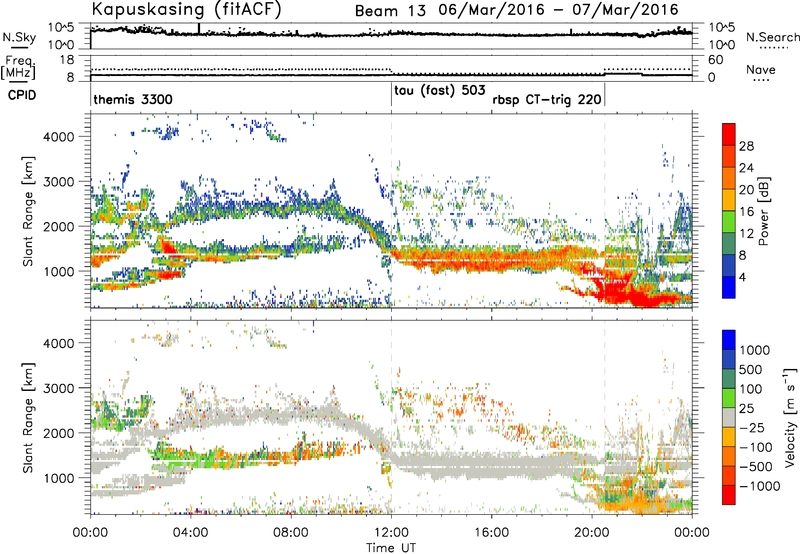Screen dimensions: 800x554
Task: Click the gray segment of the velocity colorbar
Action: click(x=729, y=418)
